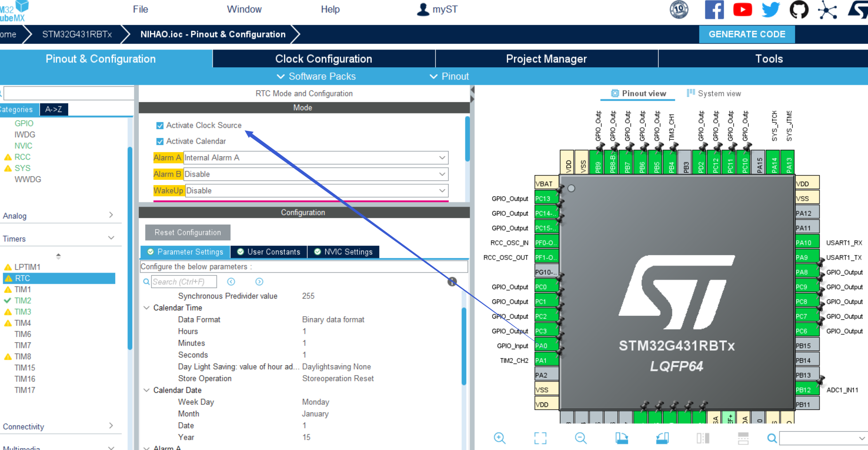Open the WakeUp dropdown
This screenshot has height=450, width=868.
(x=317, y=191)
